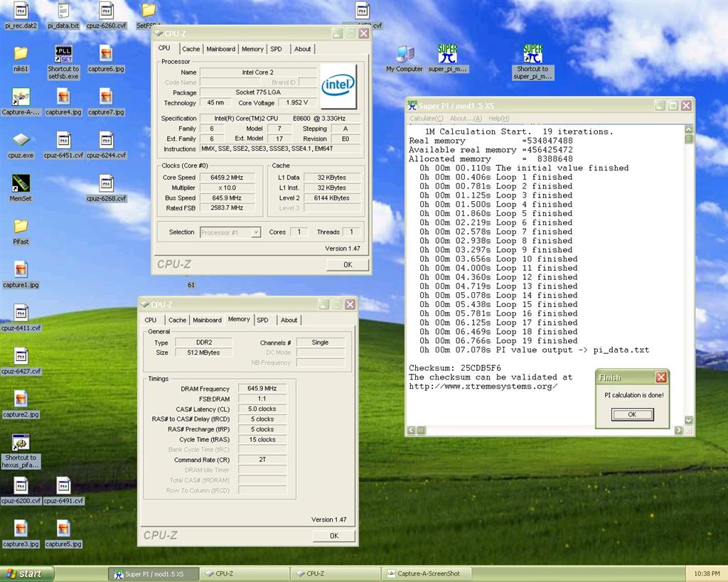Launch the super_pi_m... desktop icon
728x582 pixels.
tap(448, 59)
